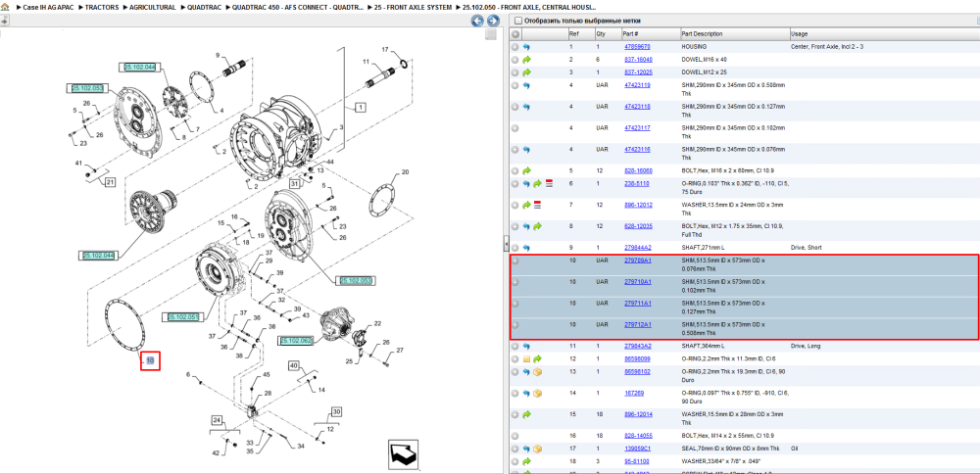Screen dimensions: 980x474
Task: Click blue arrow for part 47423118
Action: (526, 107)
